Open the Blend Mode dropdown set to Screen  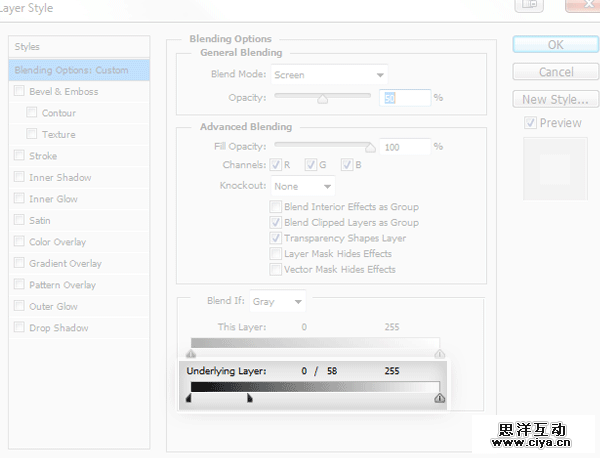pos(329,75)
